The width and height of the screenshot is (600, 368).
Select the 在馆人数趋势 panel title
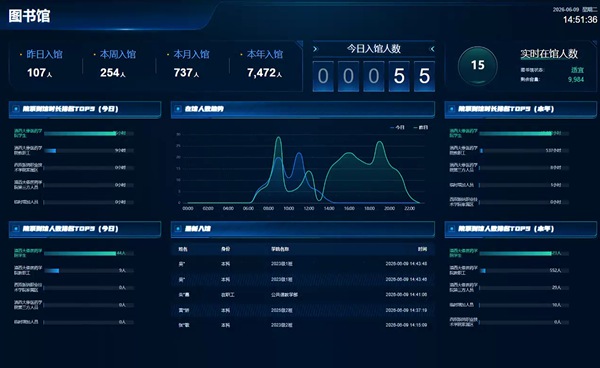click(204, 109)
